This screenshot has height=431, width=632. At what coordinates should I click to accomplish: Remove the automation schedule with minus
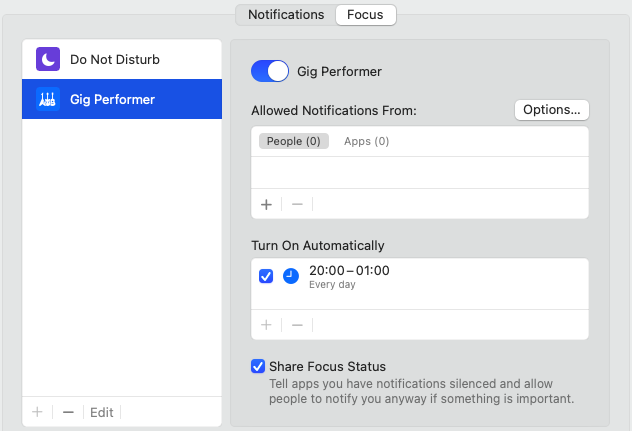point(297,325)
